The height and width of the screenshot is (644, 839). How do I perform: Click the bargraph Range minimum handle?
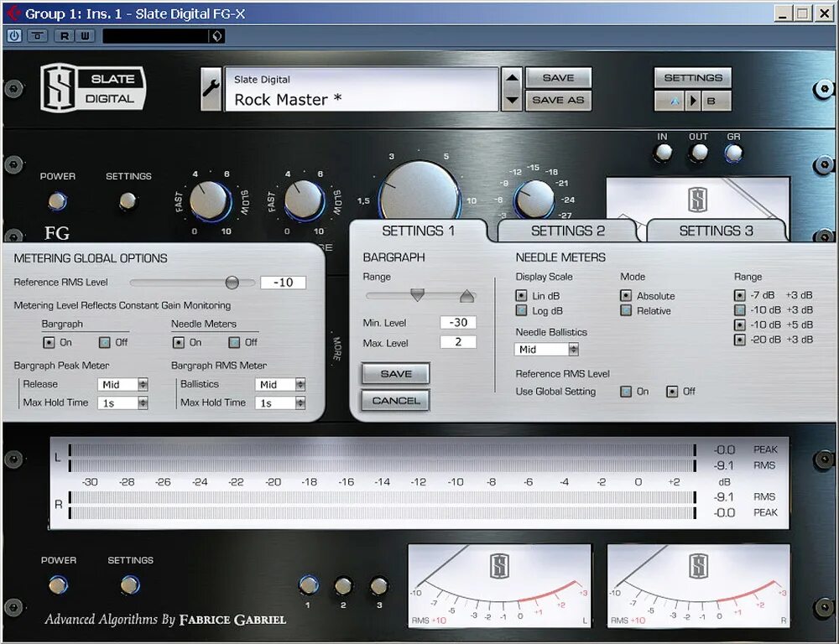[x=417, y=294]
